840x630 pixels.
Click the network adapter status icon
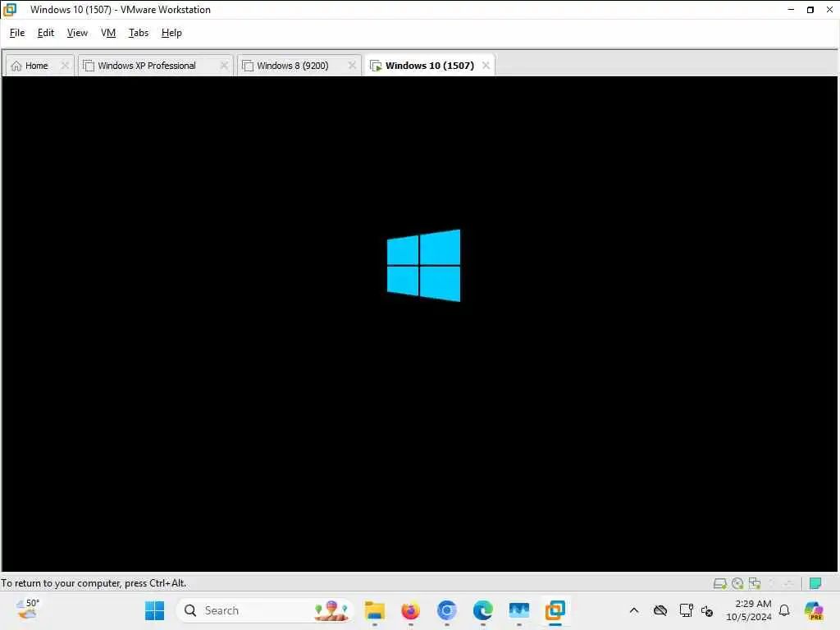point(755,583)
